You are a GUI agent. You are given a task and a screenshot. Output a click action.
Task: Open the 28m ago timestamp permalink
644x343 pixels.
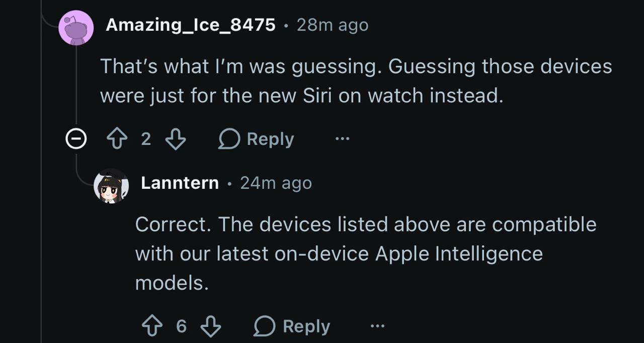point(333,25)
